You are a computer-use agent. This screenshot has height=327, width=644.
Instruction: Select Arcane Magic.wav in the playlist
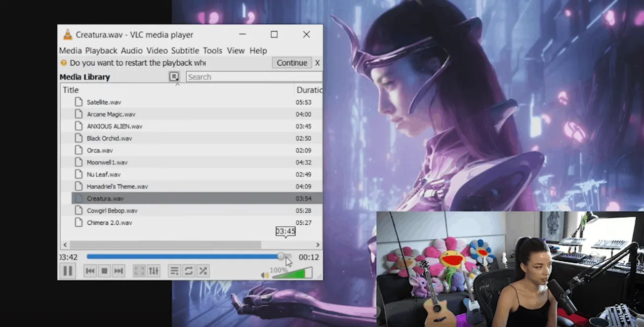click(x=111, y=114)
